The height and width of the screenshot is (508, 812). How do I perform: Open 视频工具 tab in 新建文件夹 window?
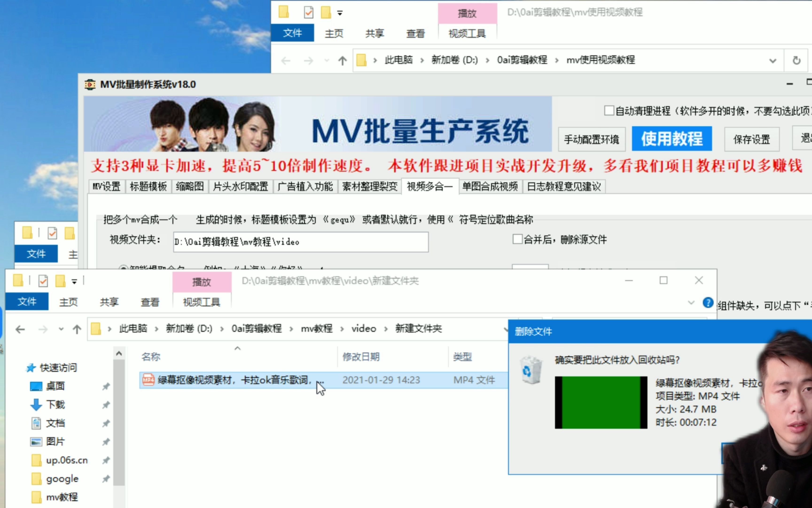pyautogui.click(x=202, y=302)
